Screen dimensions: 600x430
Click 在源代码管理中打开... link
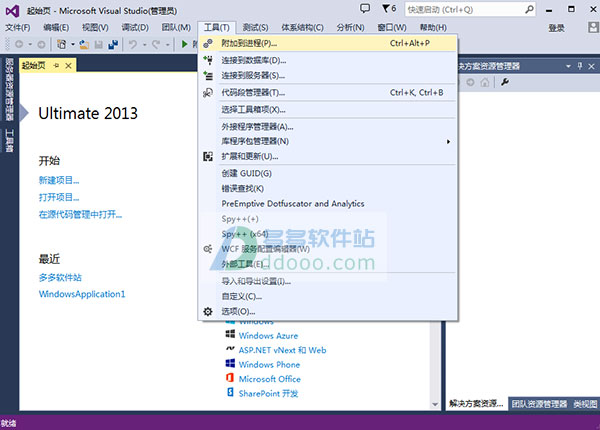click(80, 215)
